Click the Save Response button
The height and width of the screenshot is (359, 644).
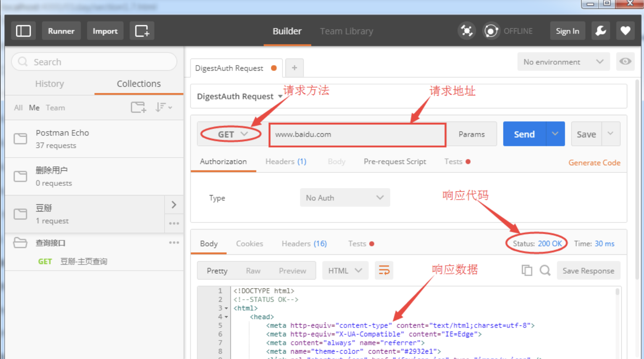coord(588,271)
